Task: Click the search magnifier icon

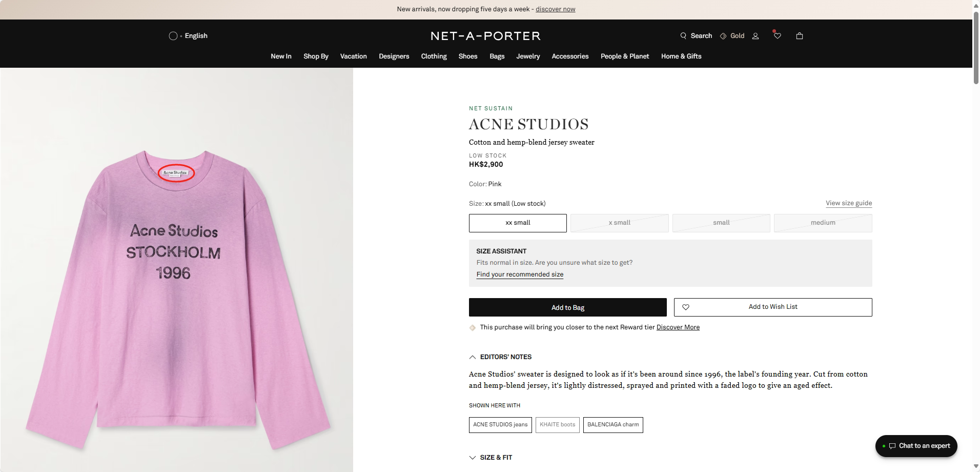Action: click(x=683, y=36)
